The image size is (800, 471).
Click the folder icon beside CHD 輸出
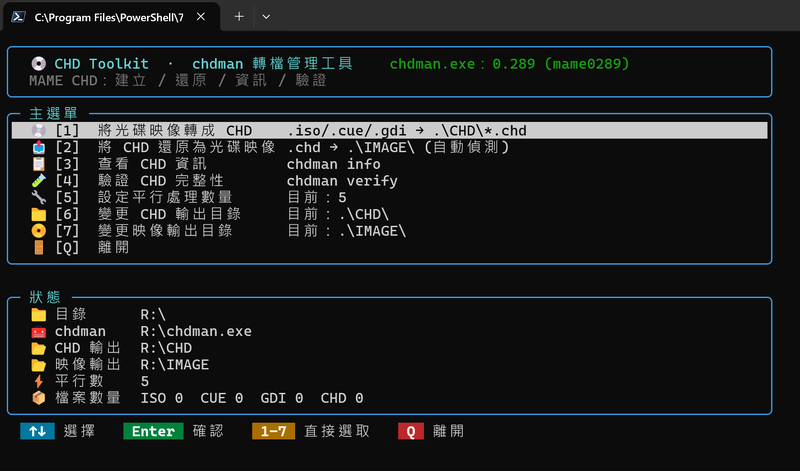click(38, 348)
